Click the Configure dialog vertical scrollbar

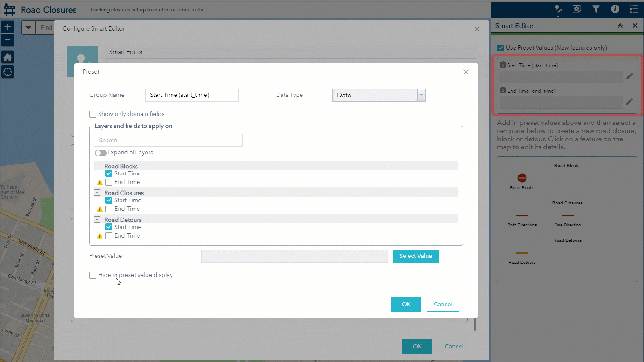point(475,324)
